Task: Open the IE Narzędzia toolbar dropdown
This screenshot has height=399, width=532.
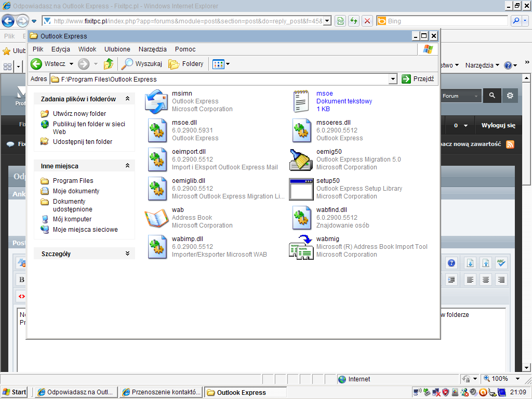Action: pos(482,65)
